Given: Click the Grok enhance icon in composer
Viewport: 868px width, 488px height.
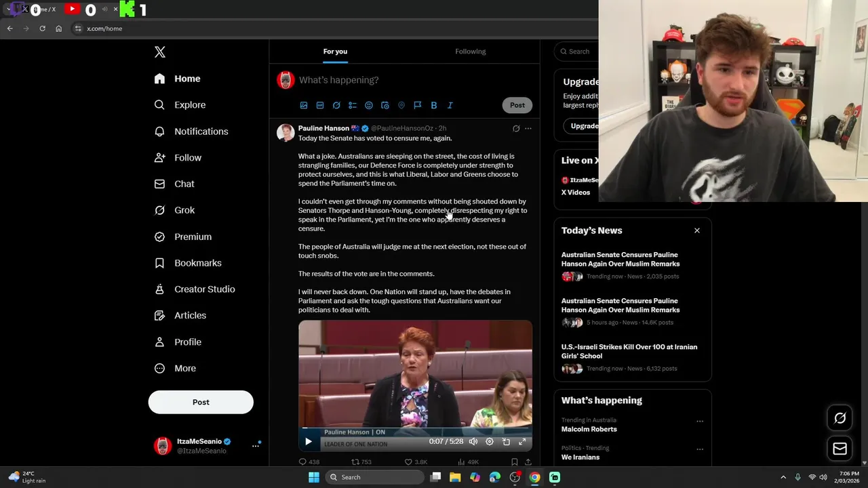Looking at the screenshot, I should (x=336, y=106).
